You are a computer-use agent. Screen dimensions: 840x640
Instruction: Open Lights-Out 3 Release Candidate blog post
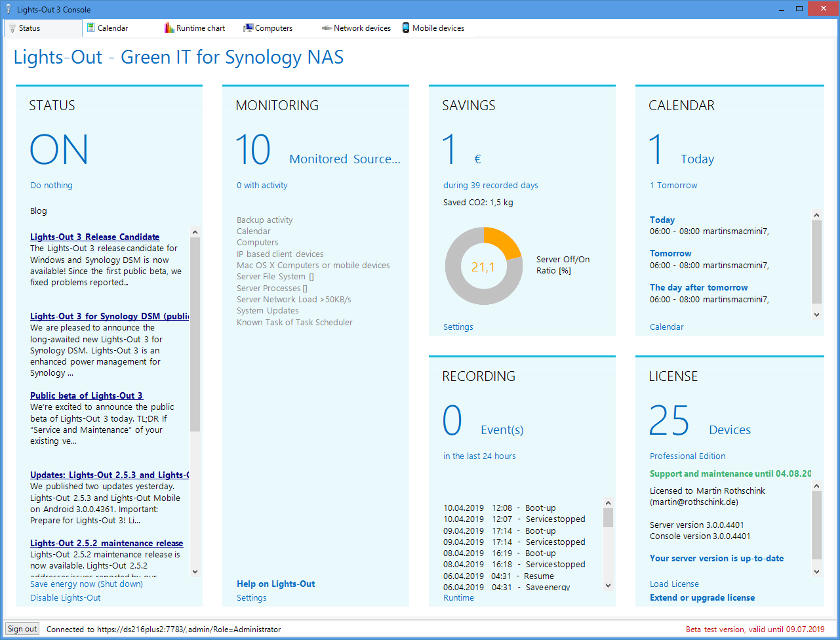point(95,237)
